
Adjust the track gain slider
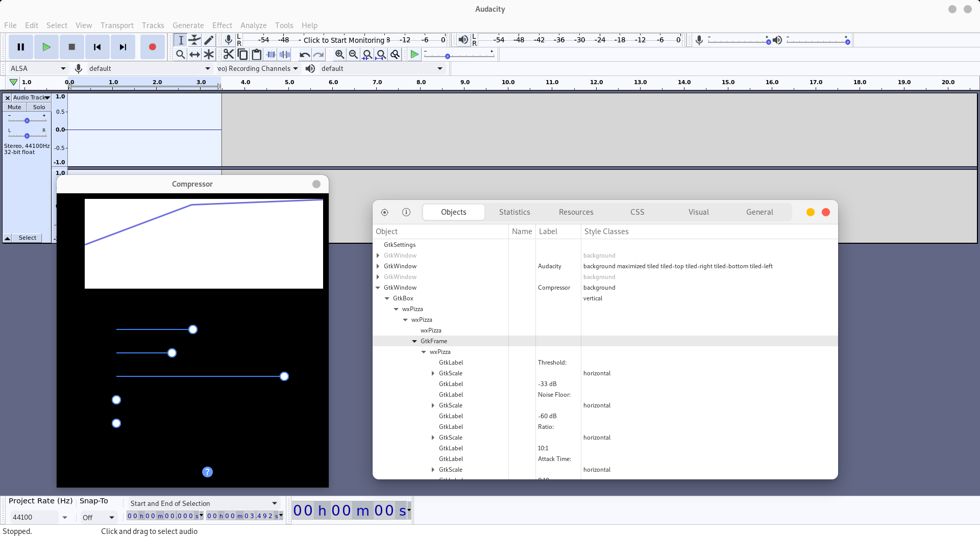pos(27,121)
